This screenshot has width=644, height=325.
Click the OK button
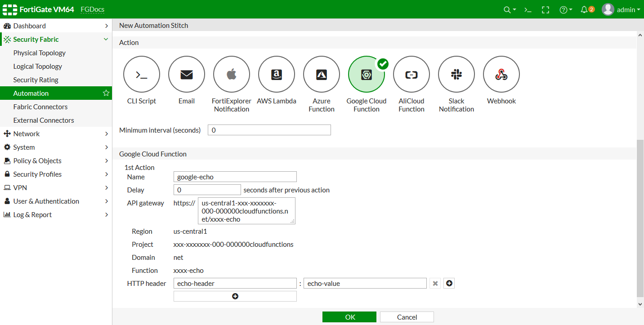pyautogui.click(x=349, y=317)
